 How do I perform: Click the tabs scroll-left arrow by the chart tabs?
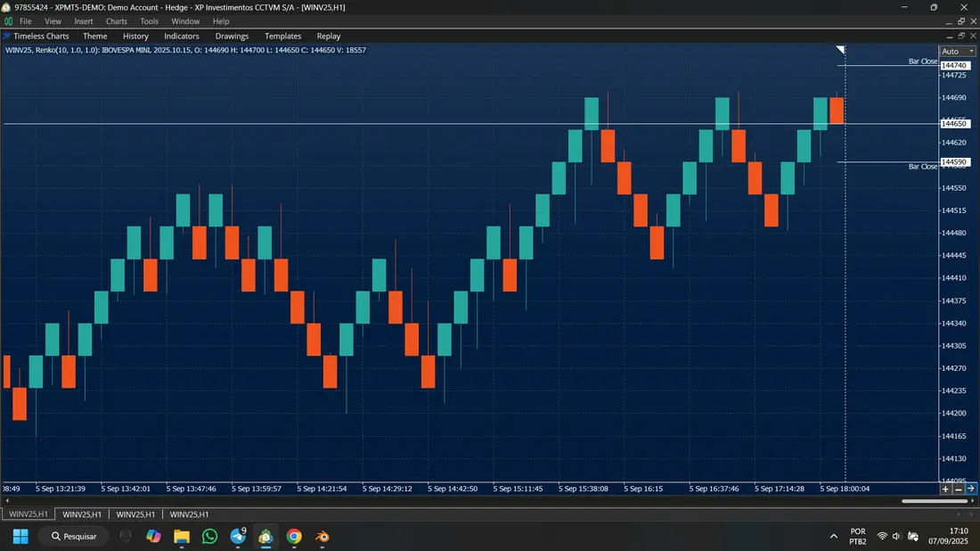(959, 514)
